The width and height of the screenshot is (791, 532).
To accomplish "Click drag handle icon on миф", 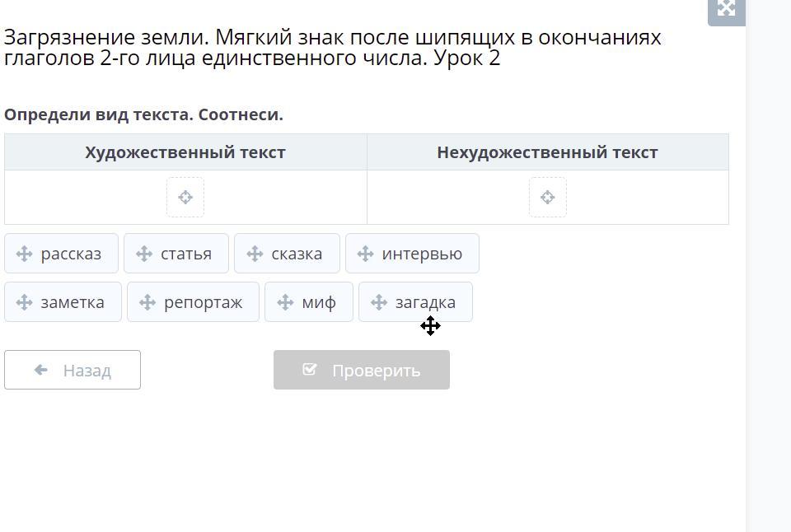I will [x=285, y=302].
